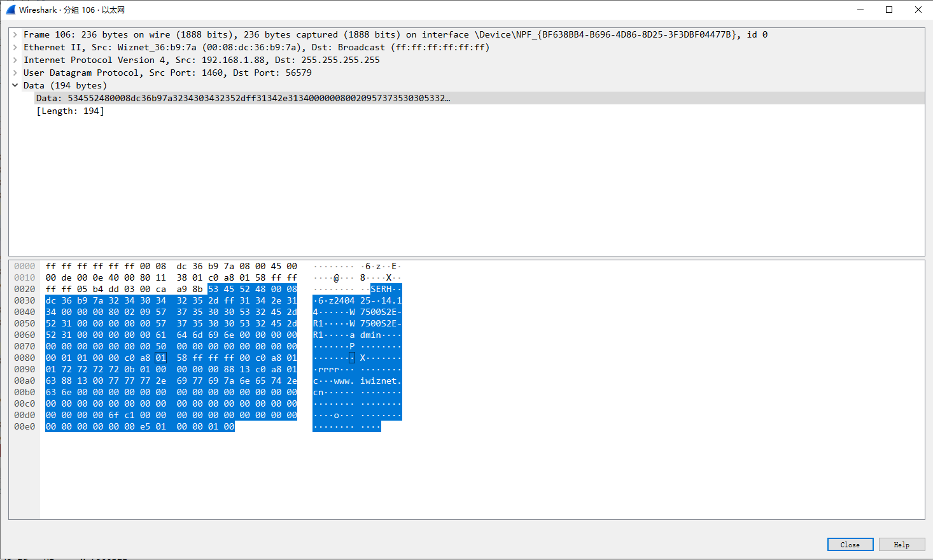The image size is (933, 560).
Task: Click hex offset 0070
Action: (25, 346)
